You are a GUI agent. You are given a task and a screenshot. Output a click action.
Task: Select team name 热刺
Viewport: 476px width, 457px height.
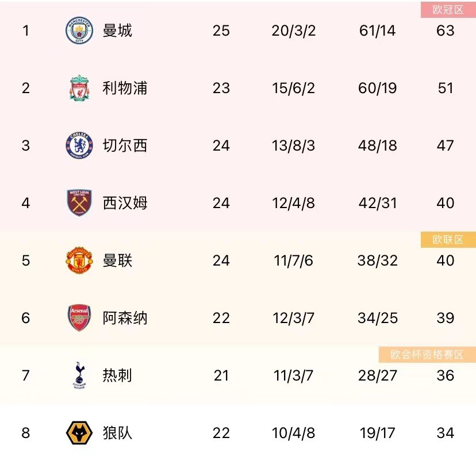[117, 375]
